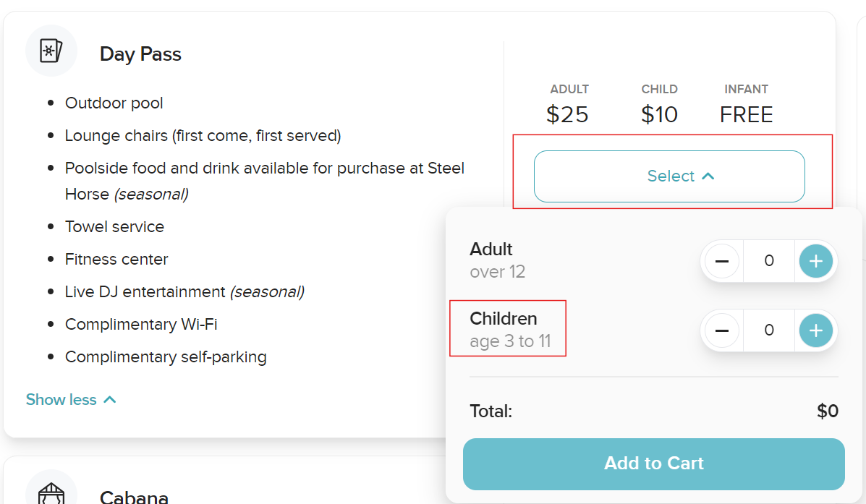Increase Adult count with plus button
Image resolution: width=866 pixels, height=504 pixels.
tap(815, 261)
